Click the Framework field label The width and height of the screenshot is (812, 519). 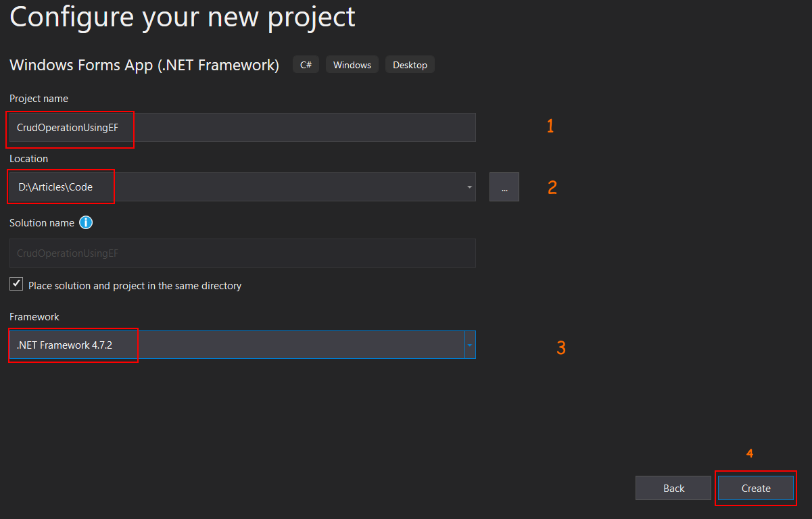[x=34, y=316]
